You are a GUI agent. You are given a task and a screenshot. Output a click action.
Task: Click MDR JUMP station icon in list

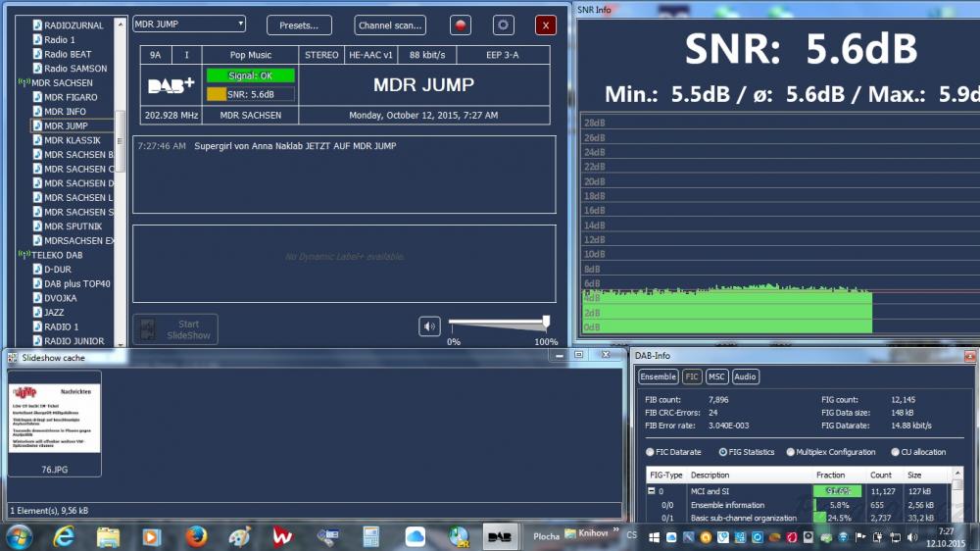click(37, 125)
